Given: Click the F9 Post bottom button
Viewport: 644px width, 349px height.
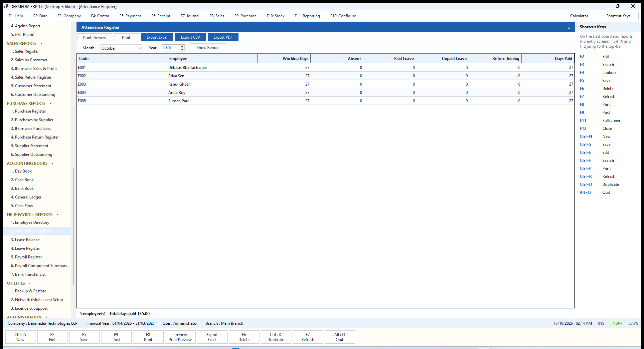Looking at the screenshot, I should coord(116,337).
